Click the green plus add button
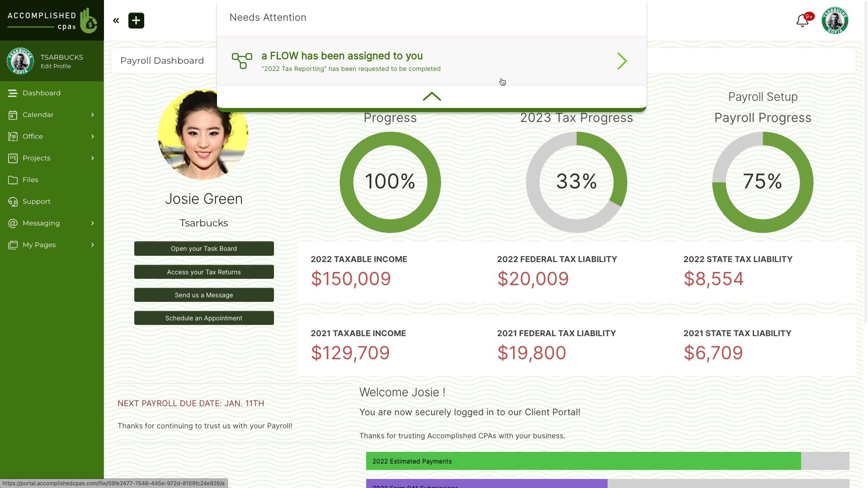The height and width of the screenshot is (488, 868). (x=136, y=20)
